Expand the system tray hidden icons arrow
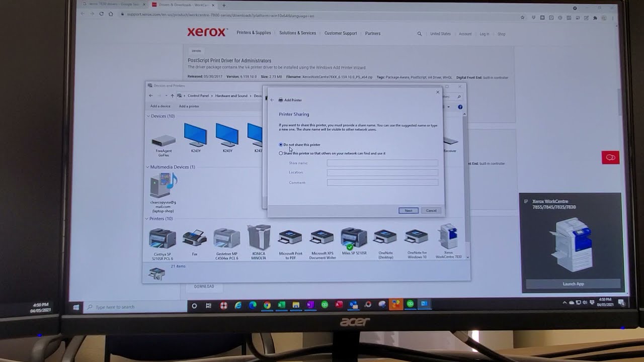644x362 pixels. (565, 303)
